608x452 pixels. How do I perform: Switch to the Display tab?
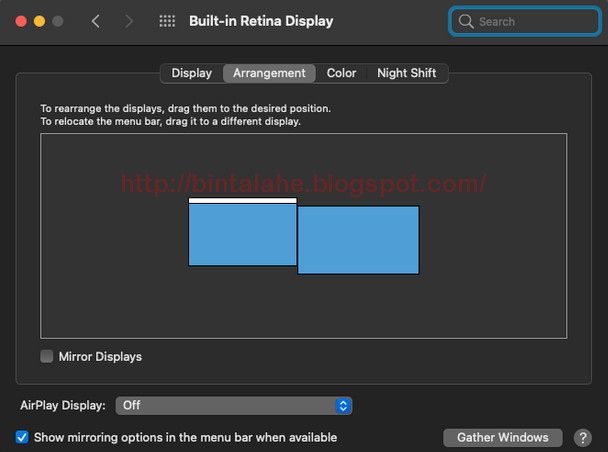click(192, 73)
